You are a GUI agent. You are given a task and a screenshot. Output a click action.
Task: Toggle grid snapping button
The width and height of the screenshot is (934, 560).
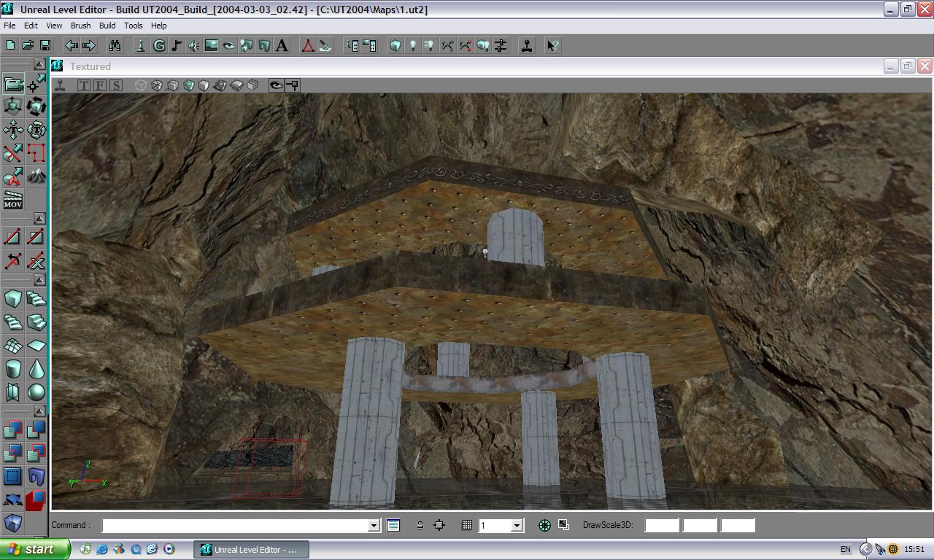467,525
